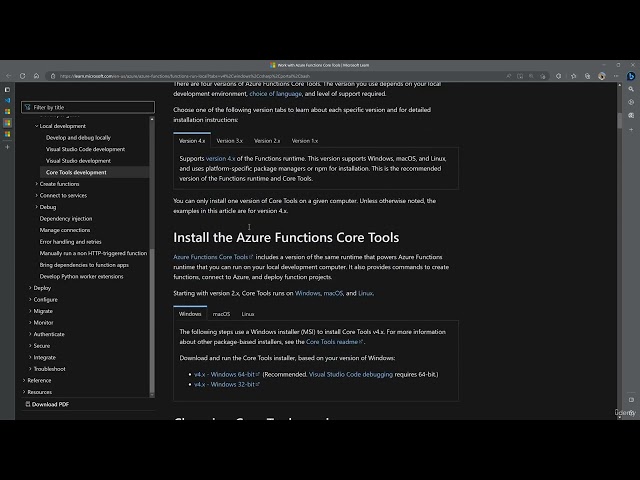This screenshot has height=480, width=640.
Task: Open the Settings and more ellipsis menu
Action: (616, 76)
